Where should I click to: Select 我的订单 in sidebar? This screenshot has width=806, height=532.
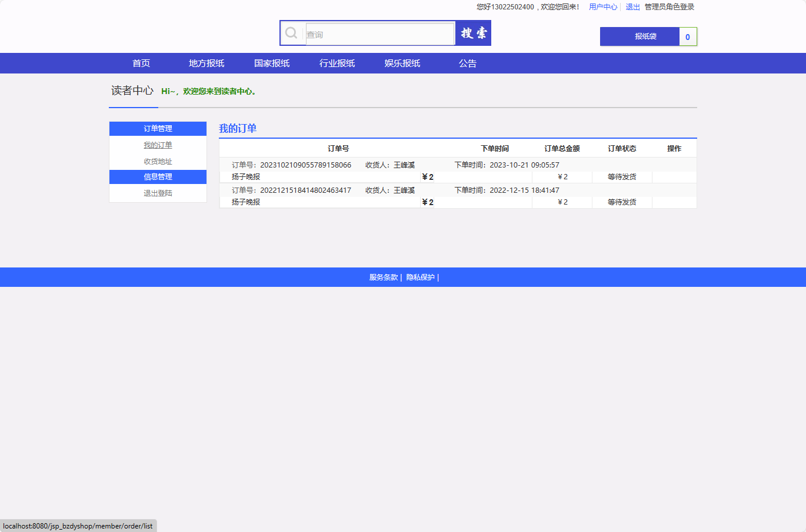(158, 145)
